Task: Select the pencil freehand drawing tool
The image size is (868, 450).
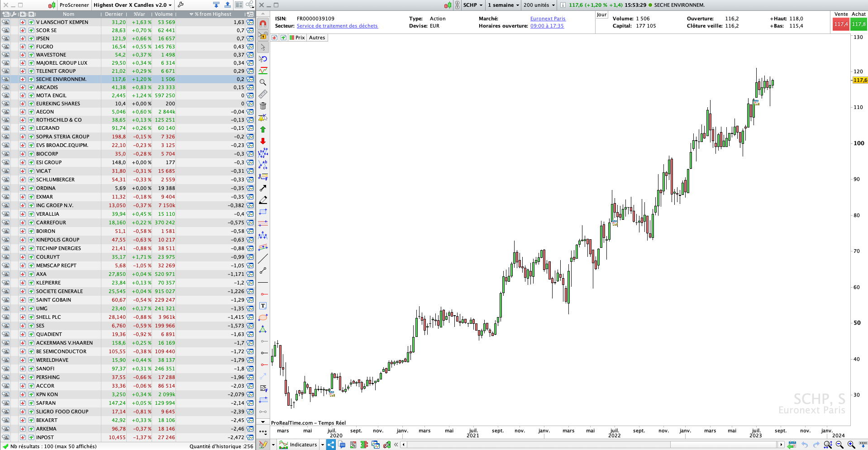Action: point(262,200)
